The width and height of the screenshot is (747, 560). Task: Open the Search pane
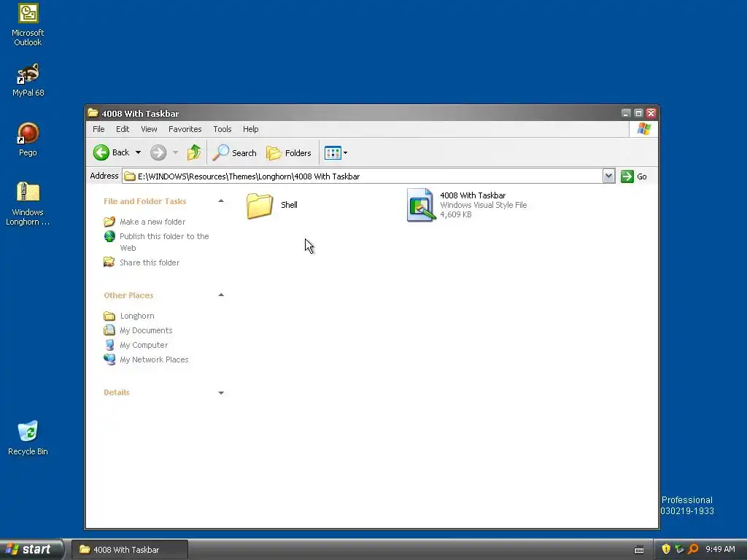click(x=234, y=152)
